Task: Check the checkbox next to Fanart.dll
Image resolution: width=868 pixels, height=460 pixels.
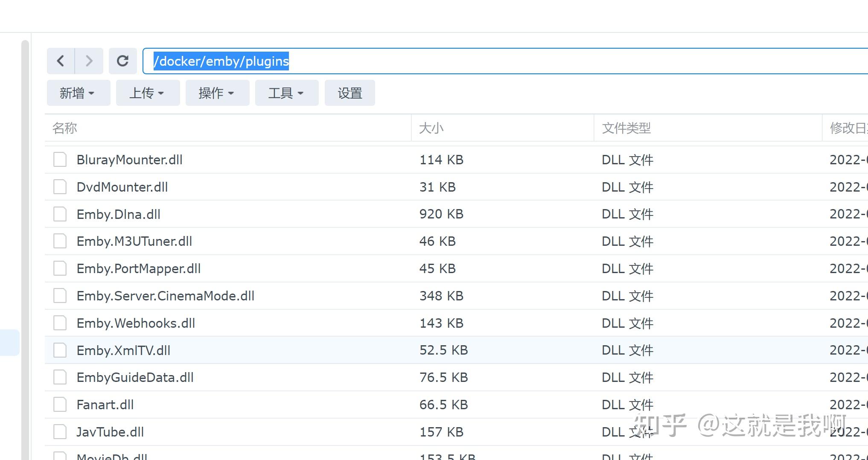Action: [59, 404]
